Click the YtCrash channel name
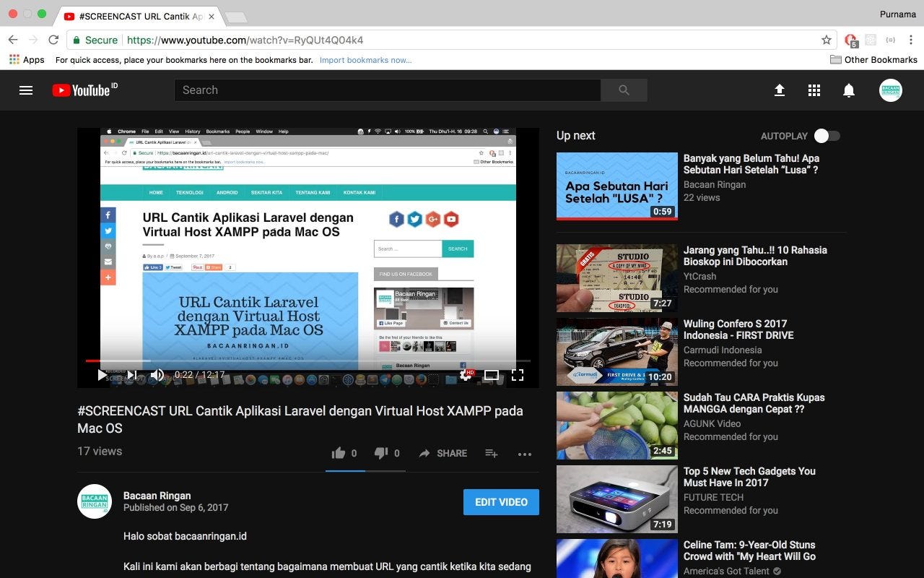This screenshot has height=578, width=924. pyautogui.click(x=699, y=276)
